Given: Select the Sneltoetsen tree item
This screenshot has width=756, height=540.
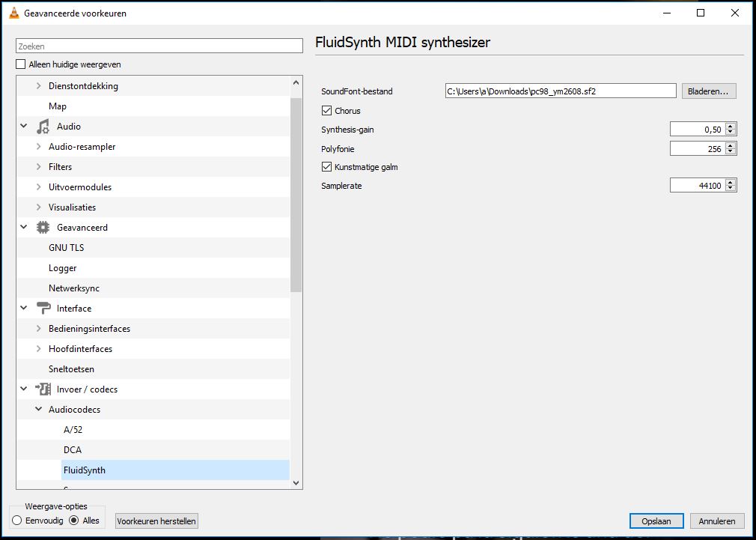Looking at the screenshot, I should click(x=71, y=369).
